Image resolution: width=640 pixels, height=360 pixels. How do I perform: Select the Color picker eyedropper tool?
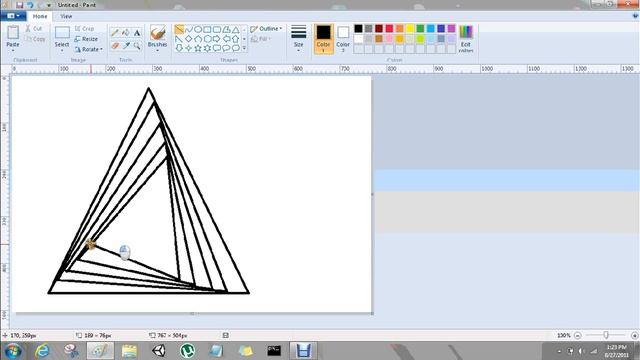126,46
